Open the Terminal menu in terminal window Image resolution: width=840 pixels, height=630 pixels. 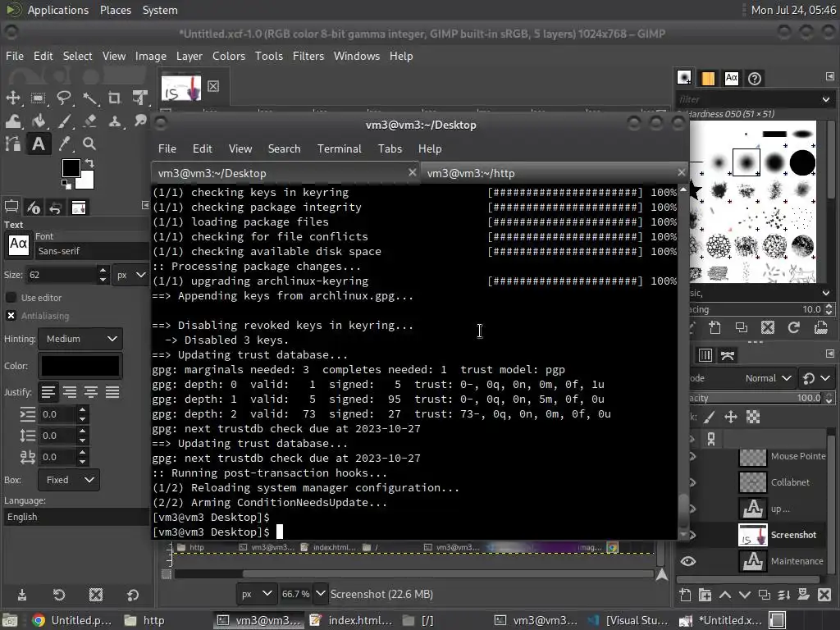pos(339,148)
